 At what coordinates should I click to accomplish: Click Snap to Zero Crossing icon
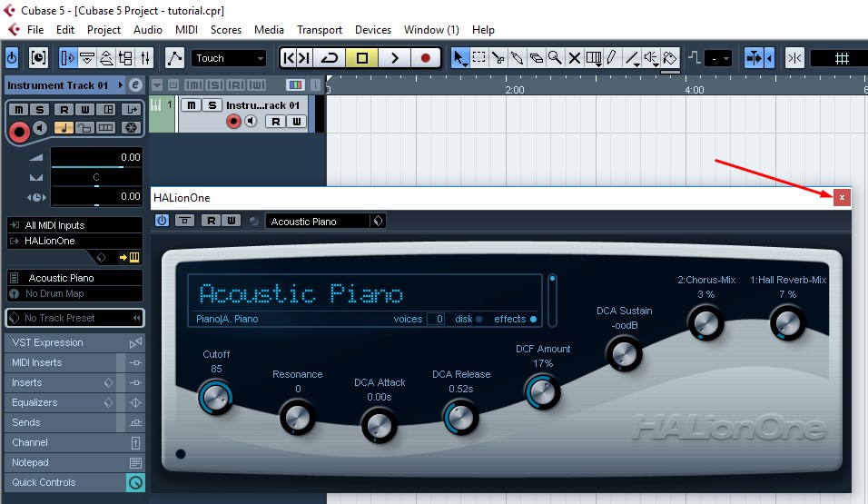click(x=795, y=57)
